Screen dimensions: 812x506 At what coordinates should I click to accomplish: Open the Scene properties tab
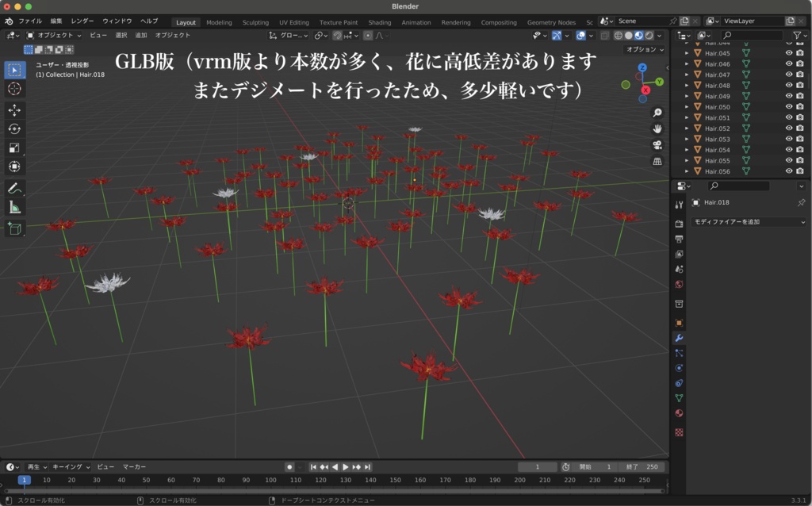[679, 269]
